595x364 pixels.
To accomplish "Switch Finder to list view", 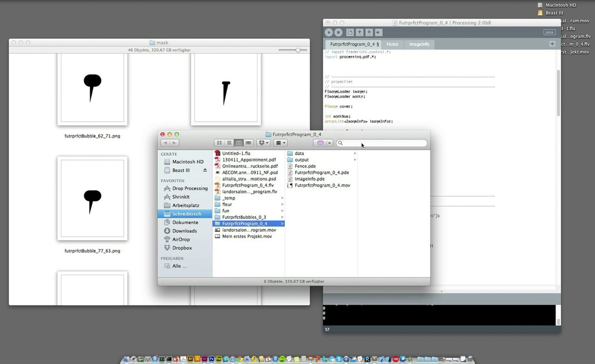I will click(x=229, y=143).
